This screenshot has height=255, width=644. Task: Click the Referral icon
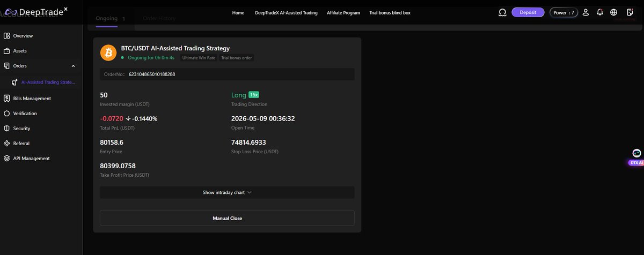pos(6,144)
